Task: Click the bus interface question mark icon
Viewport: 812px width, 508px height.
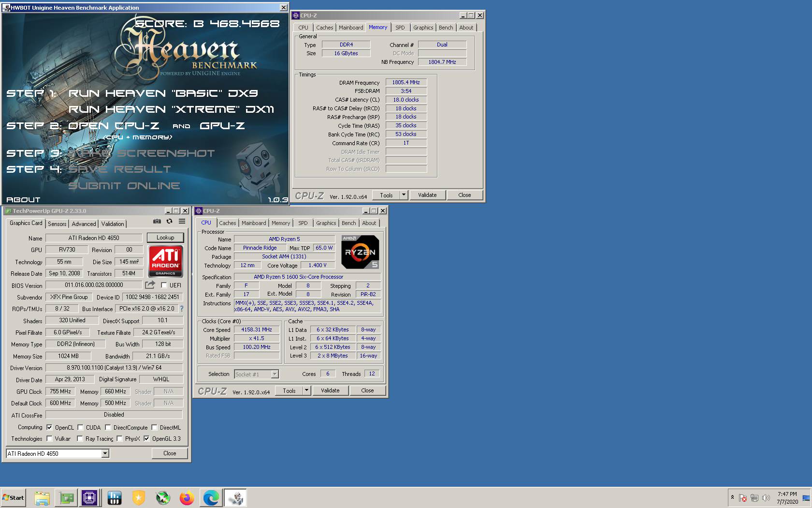Action: (182, 309)
